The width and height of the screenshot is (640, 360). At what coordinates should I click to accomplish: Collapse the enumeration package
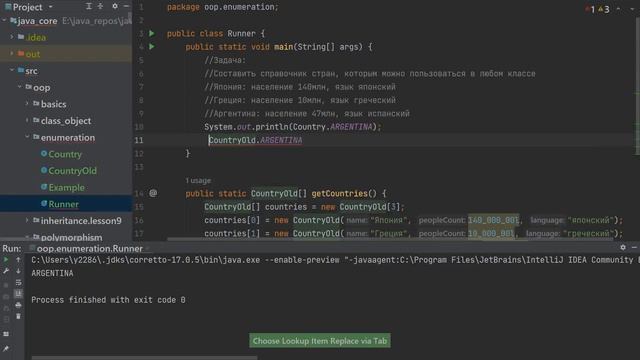pos(27,138)
